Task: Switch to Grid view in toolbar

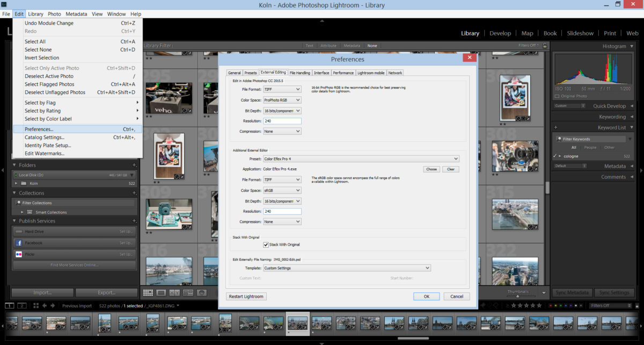Action: pyautogui.click(x=148, y=293)
